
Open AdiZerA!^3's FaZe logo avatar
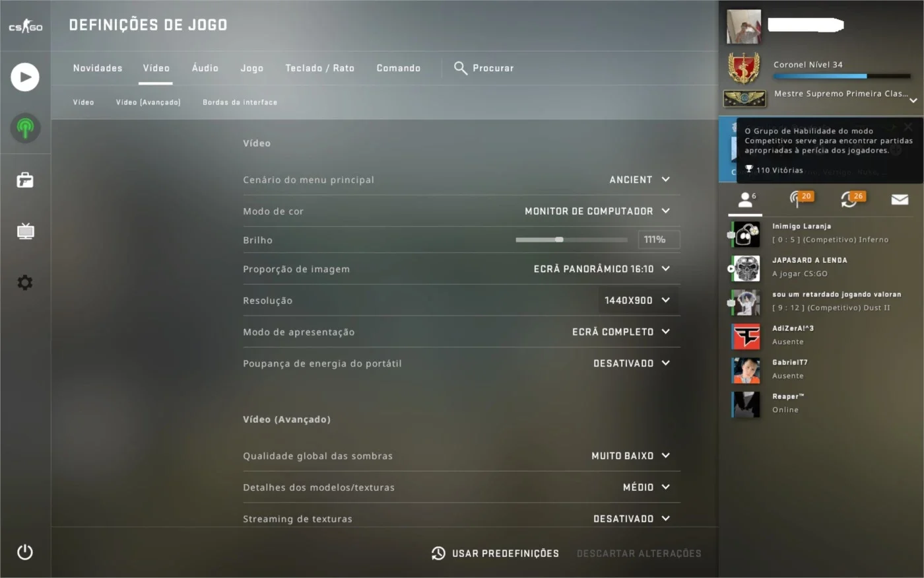point(746,336)
